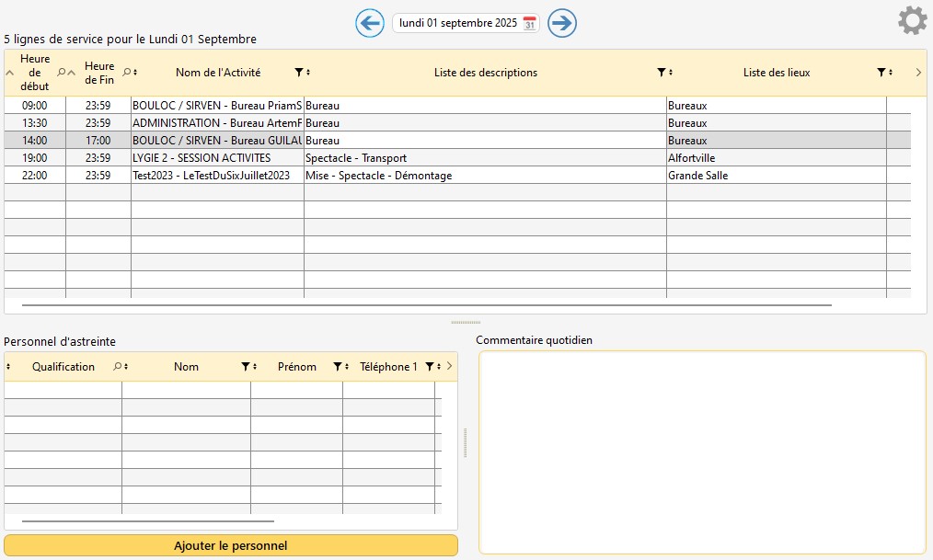Open filter for the Téléphone 1 column

[x=429, y=367]
